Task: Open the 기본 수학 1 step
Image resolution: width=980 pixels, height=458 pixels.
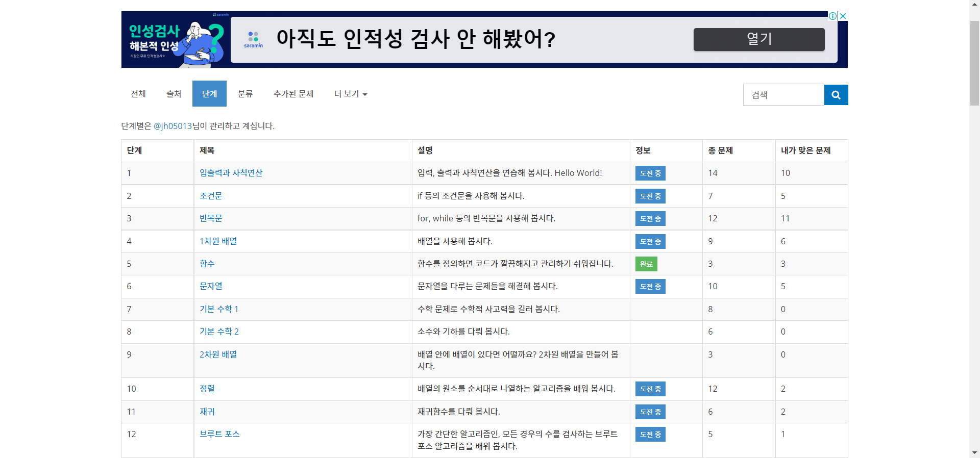Action: pyautogui.click(x=219, y=309)
